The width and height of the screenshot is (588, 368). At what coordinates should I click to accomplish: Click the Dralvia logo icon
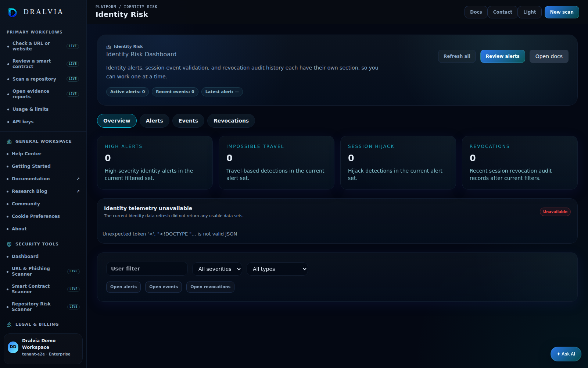12,13
